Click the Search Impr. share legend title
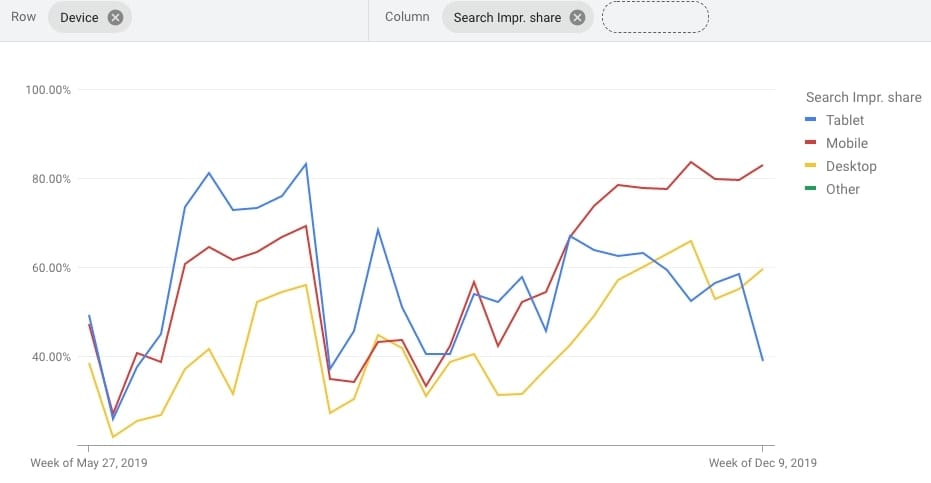Viewport: 931px width, 483px height. (x=863, y=97)
